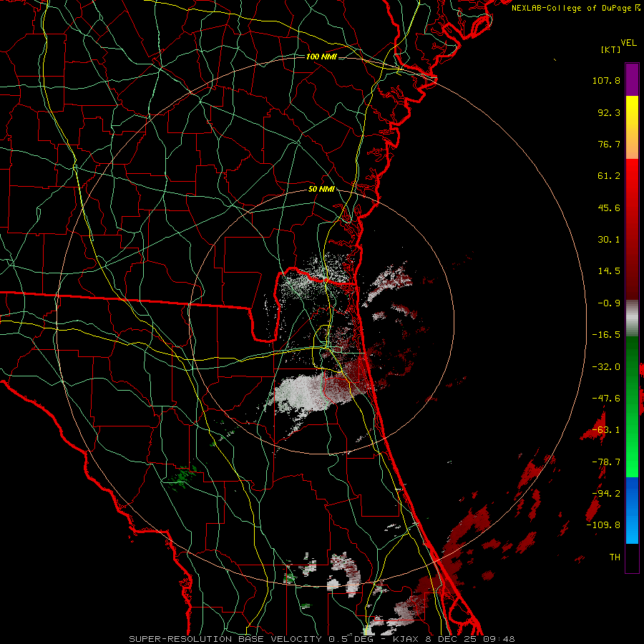Click the 61.2 legend value
This screenshot has height=644, width=644.
[x=609, y=176]
